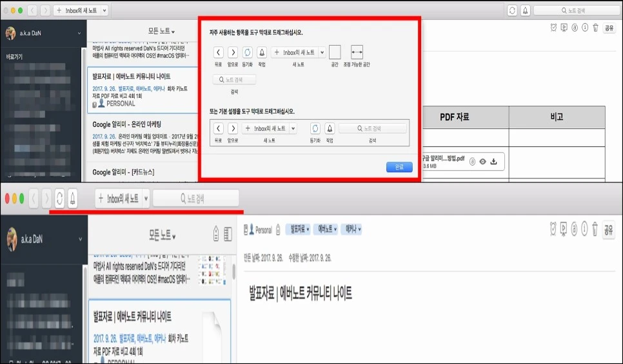Start presentation mode icon in top window

(x=564, y=28)
